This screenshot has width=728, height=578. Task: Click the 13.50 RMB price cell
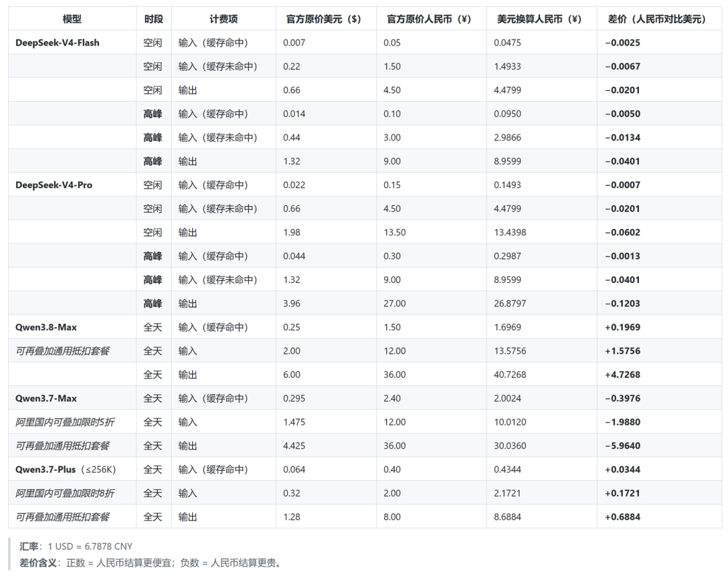tap(394, 232)
